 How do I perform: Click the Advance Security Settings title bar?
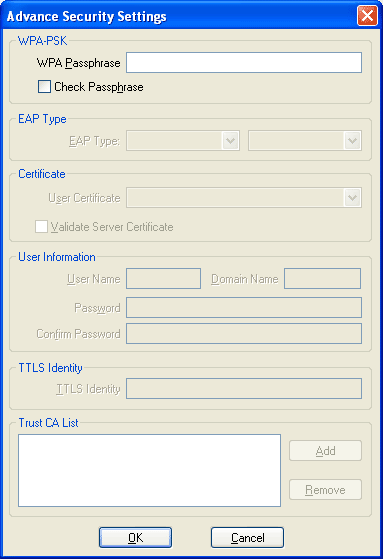[178, 16]
